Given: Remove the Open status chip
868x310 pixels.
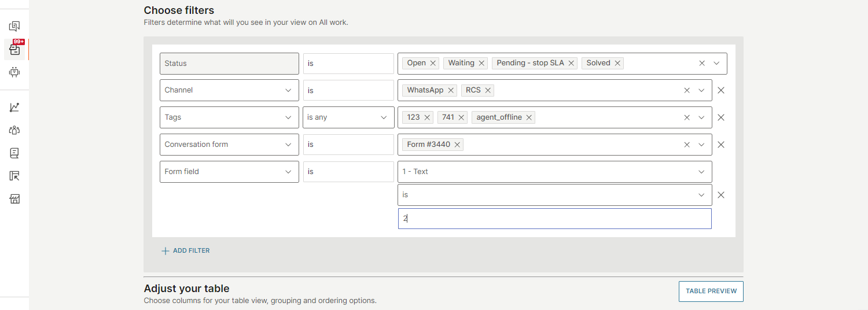Looking at the screenshot, I should pyautogui.click(x=433, y=63).
